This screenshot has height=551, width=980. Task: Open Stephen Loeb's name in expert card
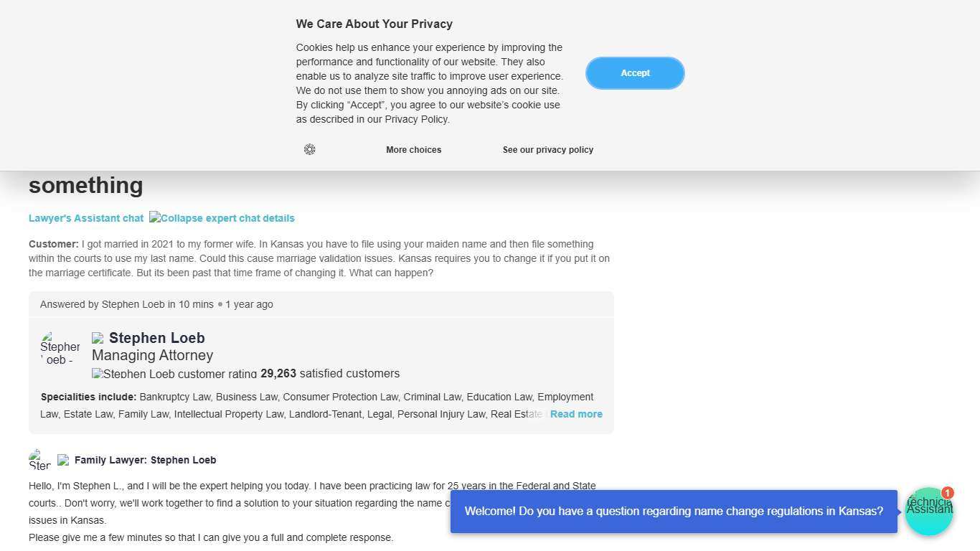tap(156, 338)
